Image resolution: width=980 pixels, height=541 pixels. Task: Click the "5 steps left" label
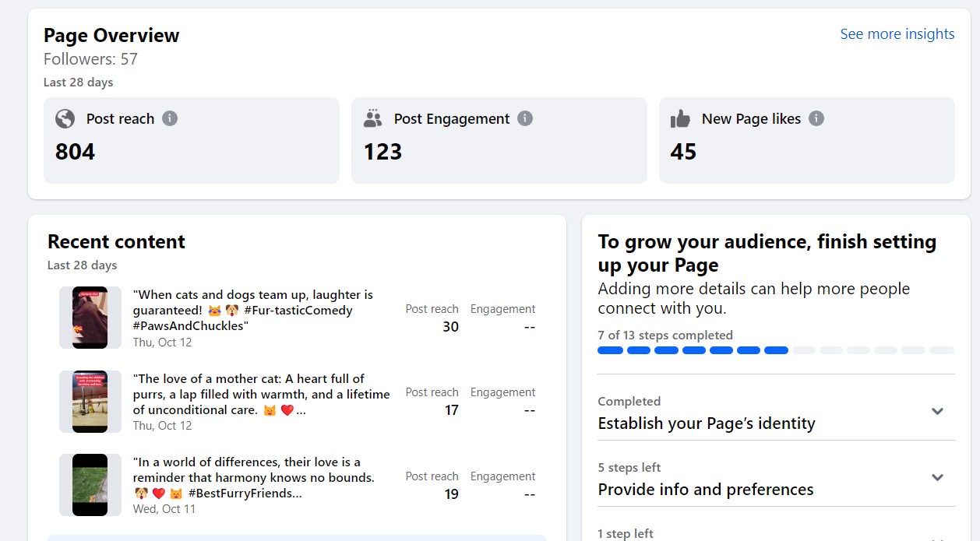pos(629,468)
